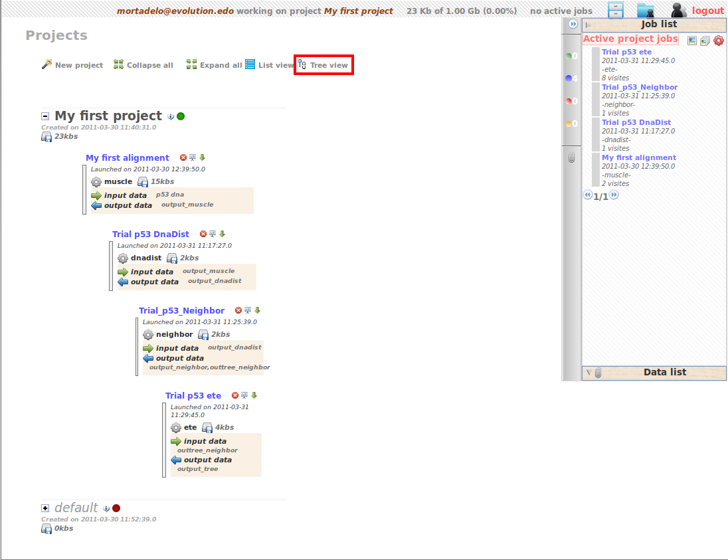The height and width of the screenshot is (560, 728).
Task: Toggle the green status dot of My first project
Action: (181, 116)
